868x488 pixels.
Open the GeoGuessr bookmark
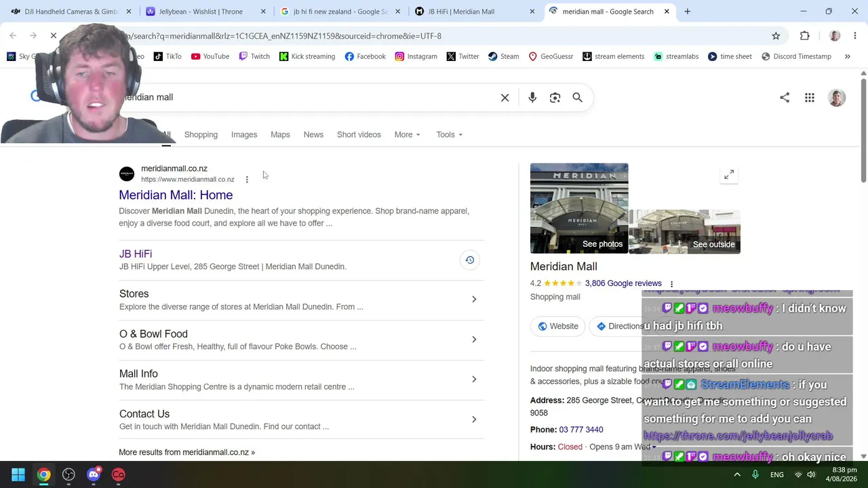click(551, 56)
